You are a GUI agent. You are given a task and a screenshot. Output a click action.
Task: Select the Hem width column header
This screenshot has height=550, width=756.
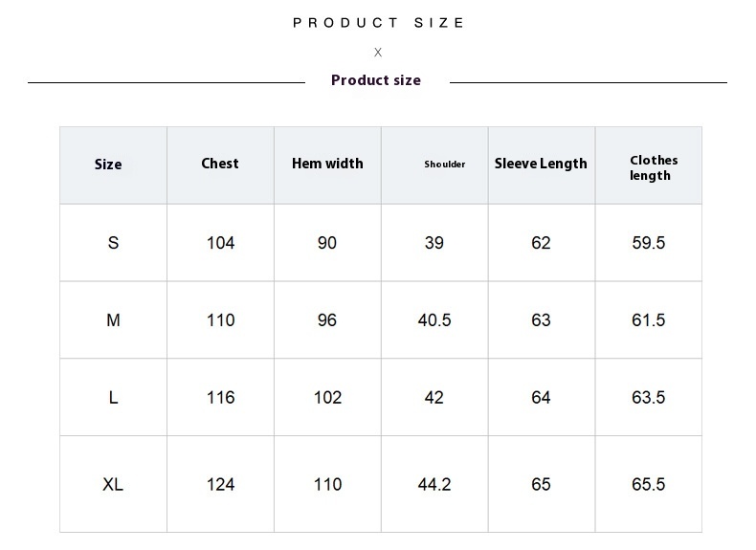[327, 164]
